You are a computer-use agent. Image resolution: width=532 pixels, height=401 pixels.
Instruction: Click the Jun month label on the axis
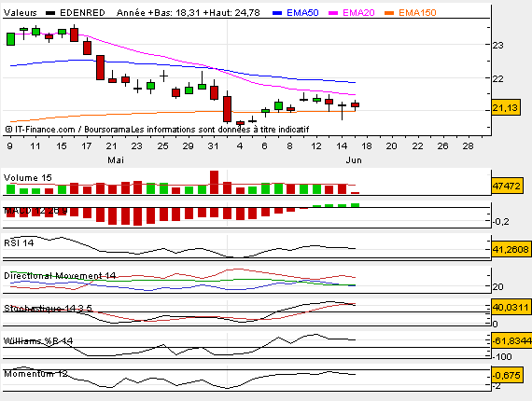coord(354,160)
